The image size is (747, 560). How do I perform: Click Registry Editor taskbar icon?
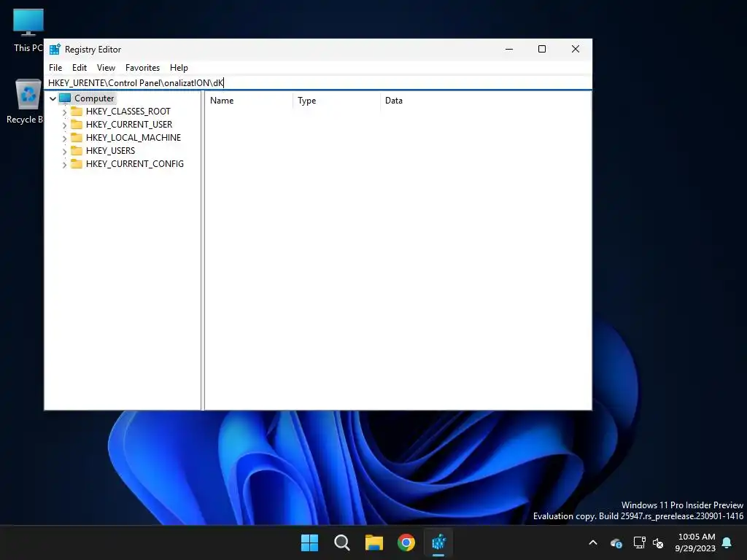(x=438, y=542)
